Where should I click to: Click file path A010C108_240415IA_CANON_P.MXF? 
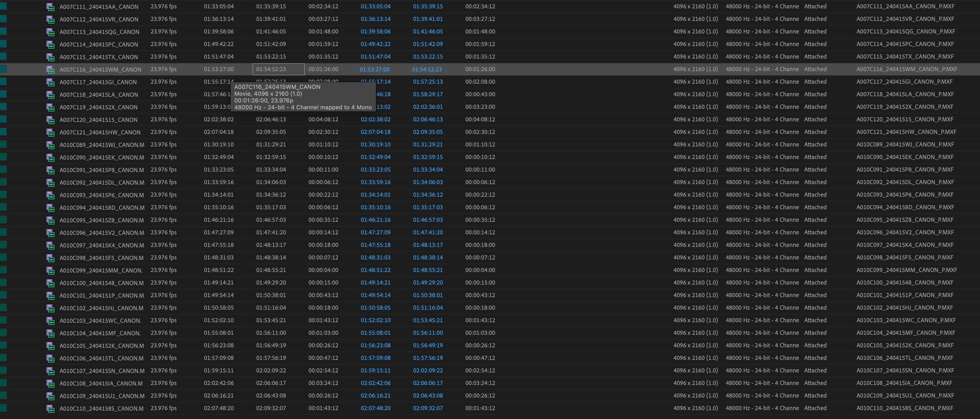pos(904,383)
